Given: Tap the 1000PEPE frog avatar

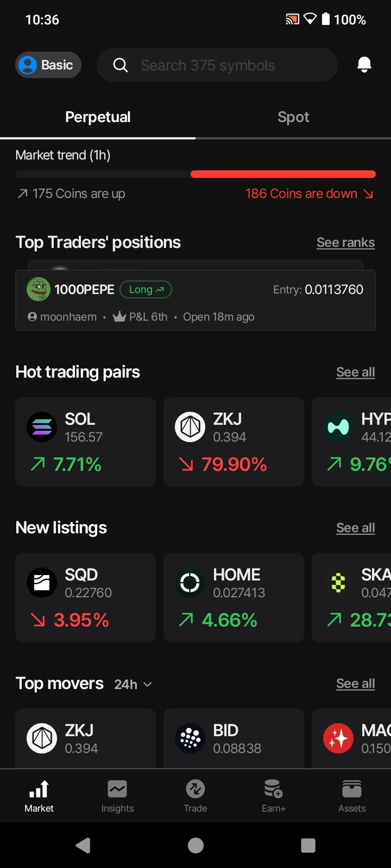Looking at the screenshot, I should point(39,290).
